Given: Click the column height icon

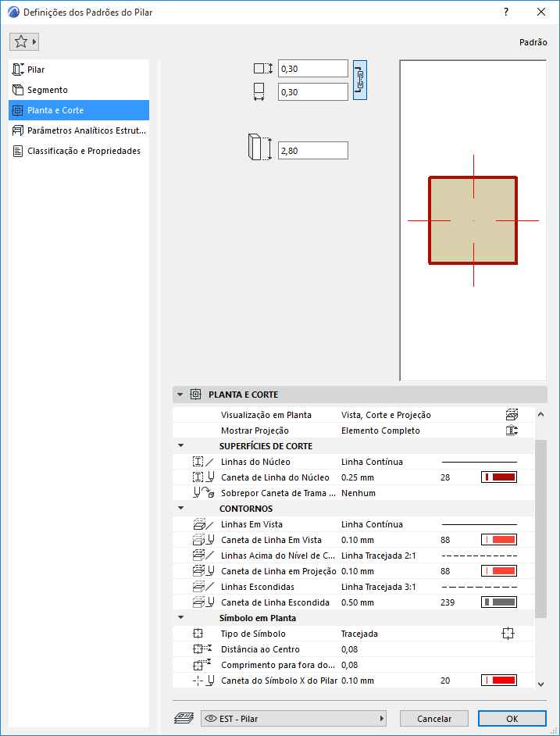Looking at the screenshot, I should click(x=259, y=148).
